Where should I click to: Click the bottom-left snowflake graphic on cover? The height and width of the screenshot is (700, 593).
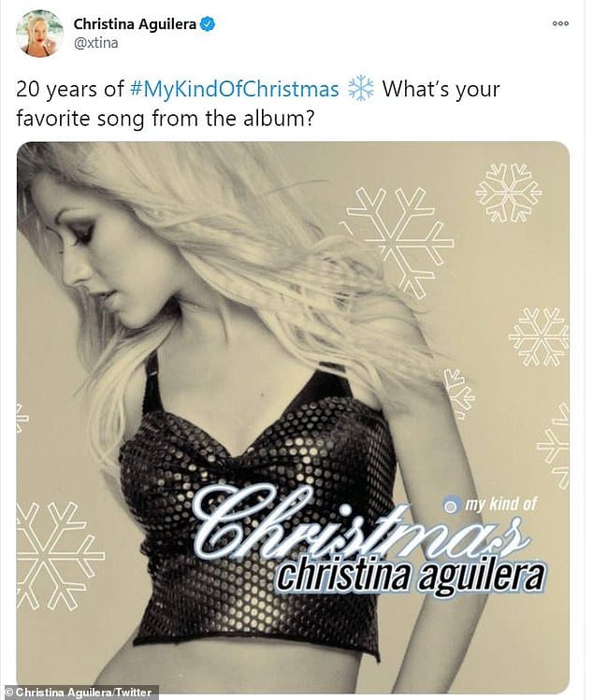pos(56,556)
